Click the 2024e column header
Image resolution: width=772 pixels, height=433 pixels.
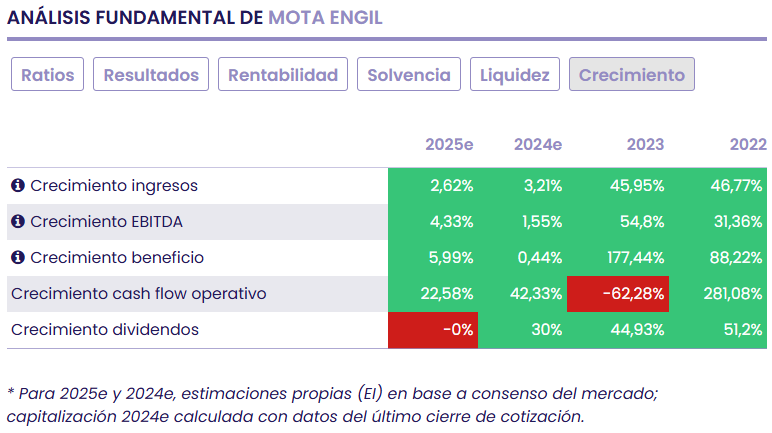pos(538,145)
